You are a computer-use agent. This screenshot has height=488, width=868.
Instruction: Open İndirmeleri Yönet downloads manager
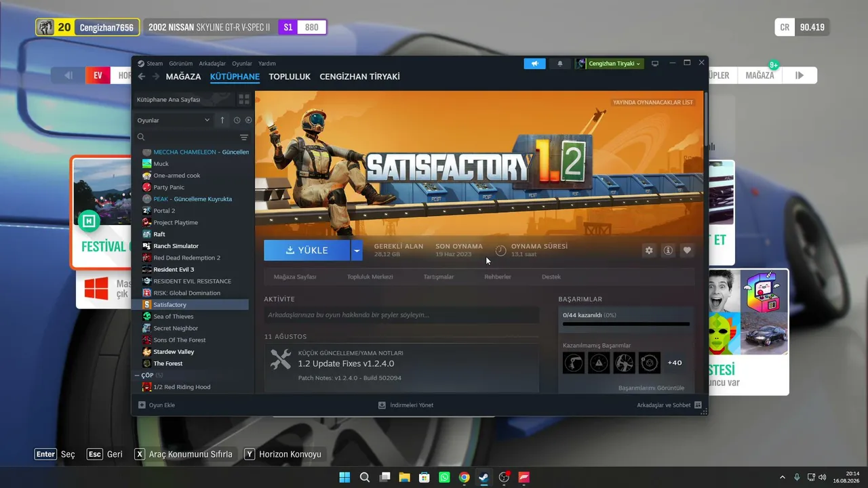pyautogui.click(x=406, y=405)
